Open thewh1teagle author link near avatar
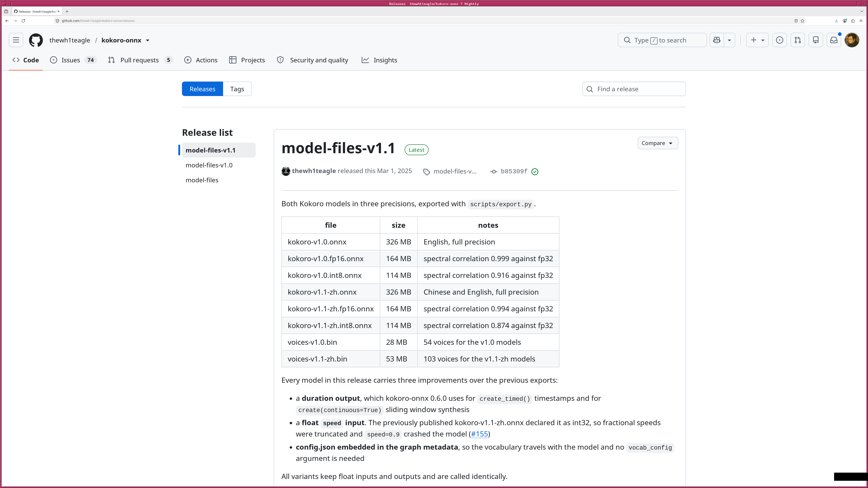The height and width of the screenshot is (488, 868). pos(314,171)
